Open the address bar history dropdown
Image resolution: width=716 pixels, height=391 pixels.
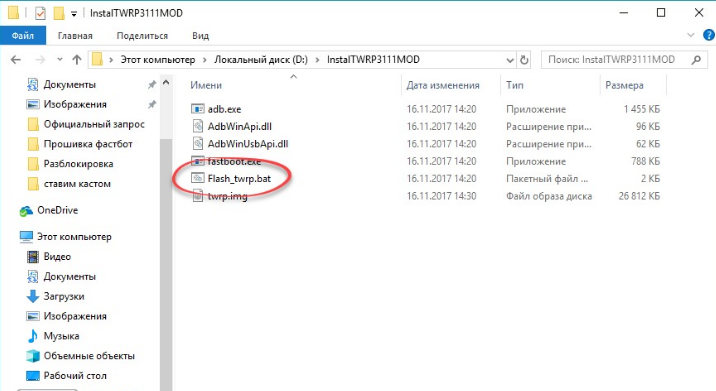point(510,60)
